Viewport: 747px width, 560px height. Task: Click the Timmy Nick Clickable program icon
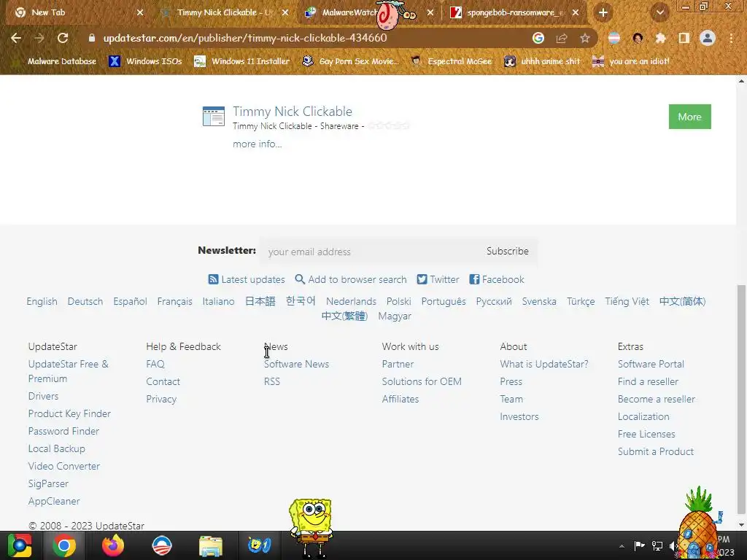pyautogui.click(x=214, y=116)
